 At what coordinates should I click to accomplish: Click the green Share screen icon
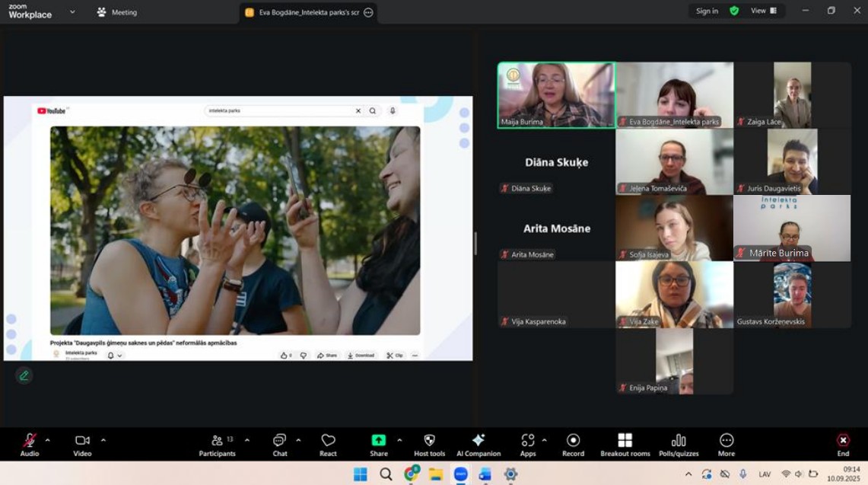378,441
